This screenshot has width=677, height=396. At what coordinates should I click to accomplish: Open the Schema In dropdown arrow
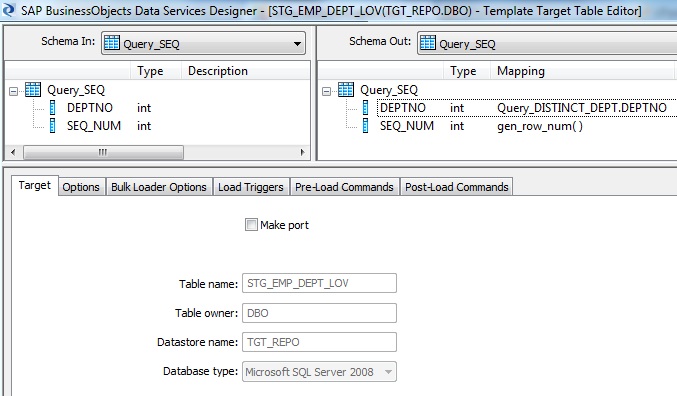point(297,44)
